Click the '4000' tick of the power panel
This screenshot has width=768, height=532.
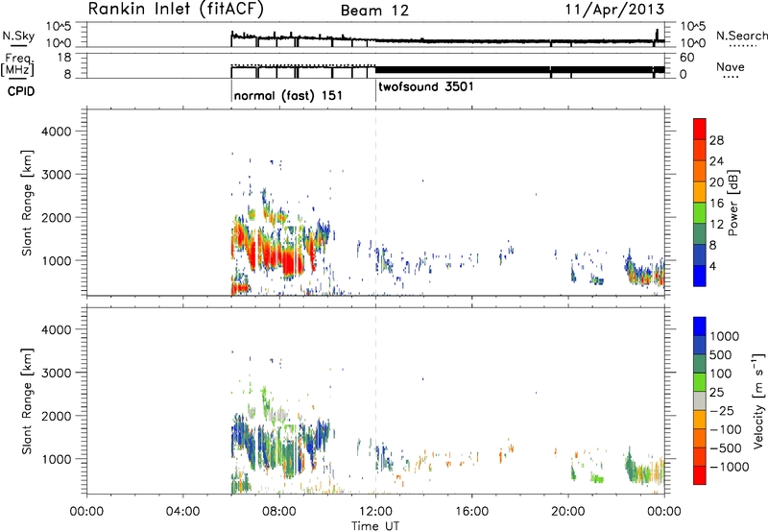click(x=57, y=132)
